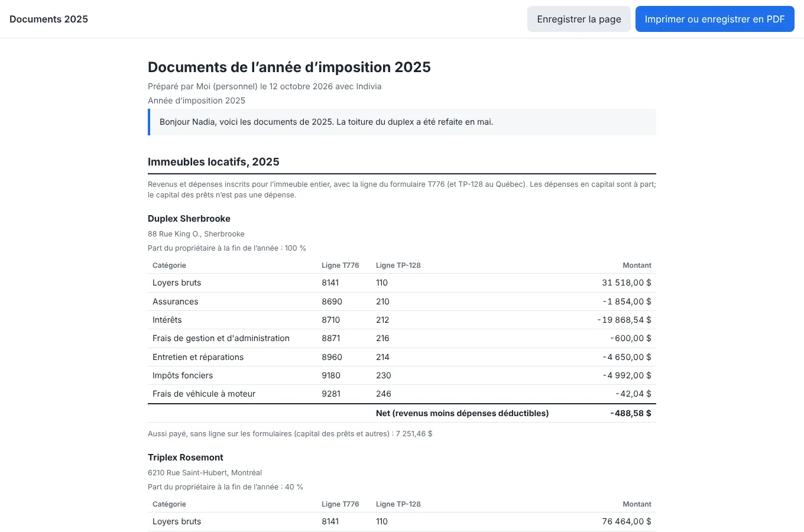Click the owner share line showing 40 %
This screenshot has width=804, height=532.
coord(225,487)
